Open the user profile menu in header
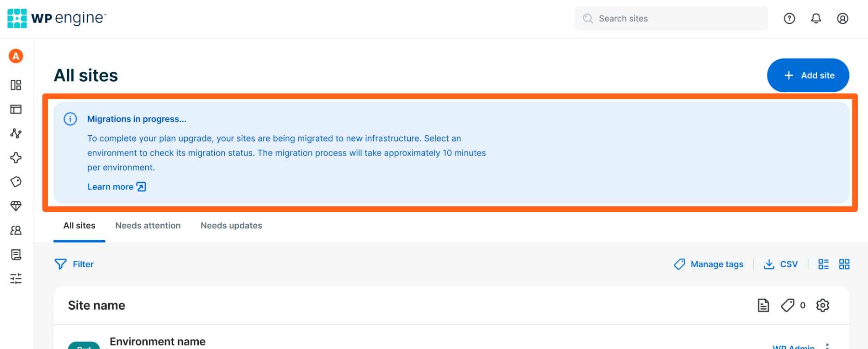 pos(842,18)
